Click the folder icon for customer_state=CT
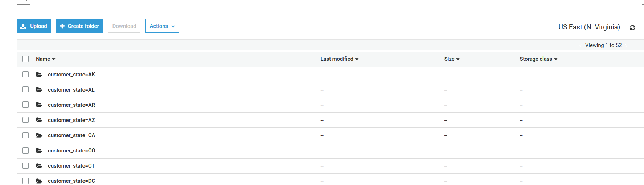This screenshot has height=185, width=644. (39, 166)
